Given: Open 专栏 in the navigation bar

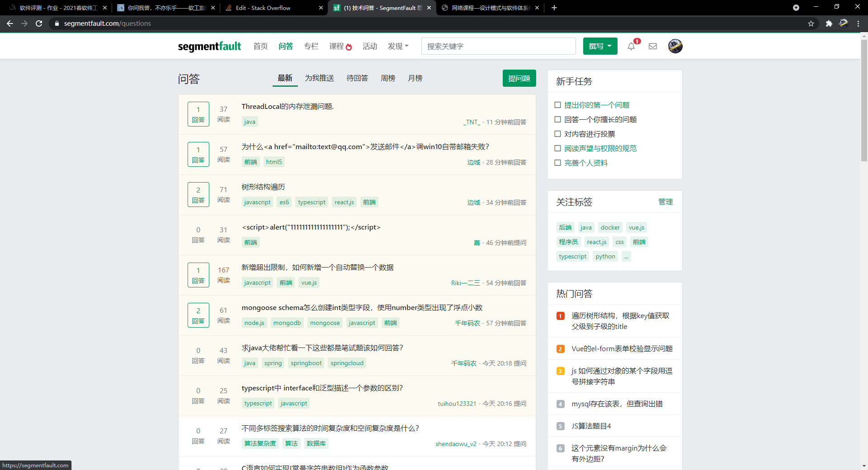Looking at the screenshot, I should click(x=311, y=46).
